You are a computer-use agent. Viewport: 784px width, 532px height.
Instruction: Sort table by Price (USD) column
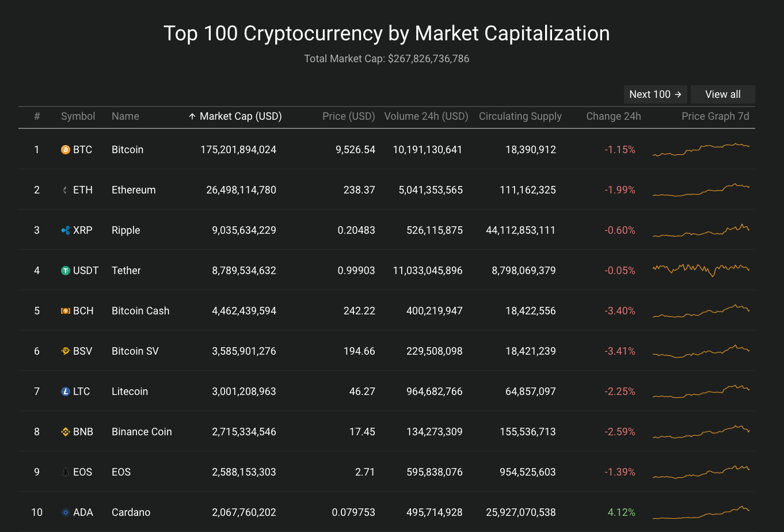[x=349, y=116]
